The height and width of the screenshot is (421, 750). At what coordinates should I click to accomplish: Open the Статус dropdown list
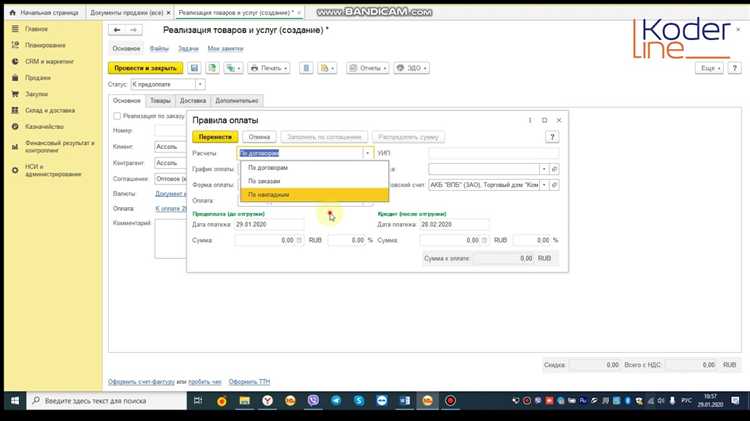pos(200,85)
